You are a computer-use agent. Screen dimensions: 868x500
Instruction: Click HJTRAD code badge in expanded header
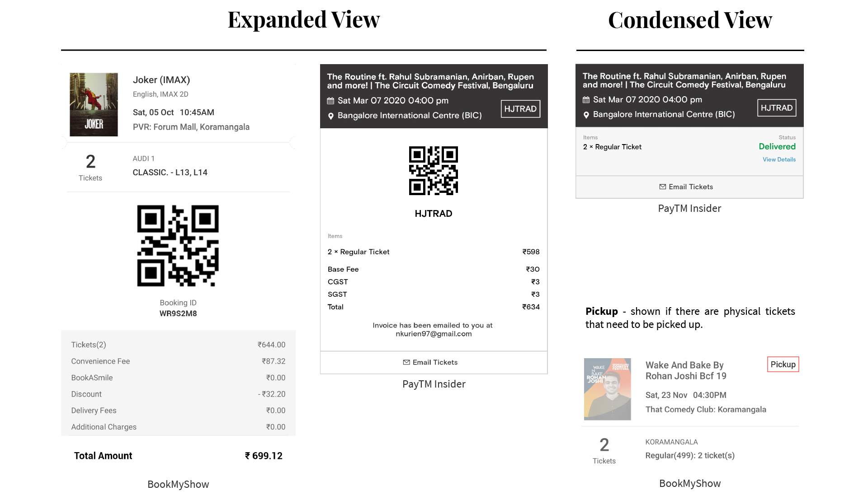520,109
